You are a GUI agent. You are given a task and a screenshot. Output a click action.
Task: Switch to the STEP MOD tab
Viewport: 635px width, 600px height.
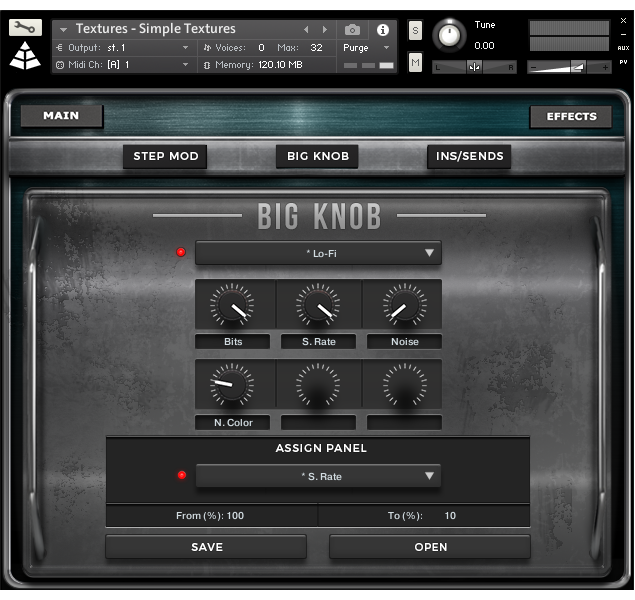(166, 156)
